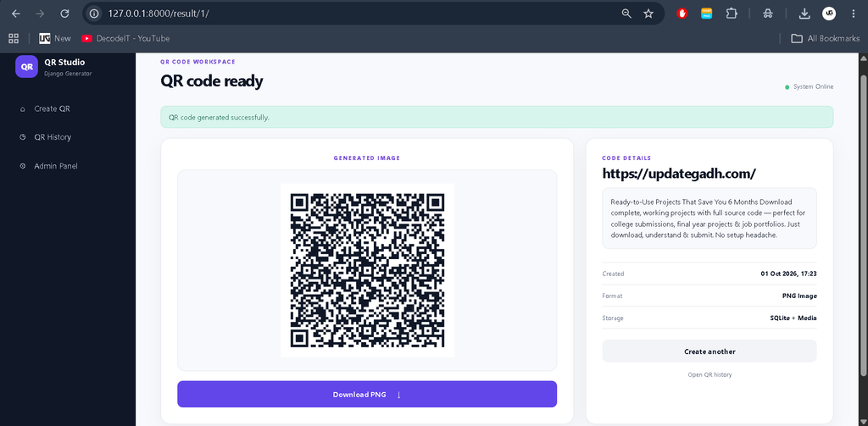Click the scrollbar up arrow
This screenshot has width=868, height=426.
(x=863, y=58)
